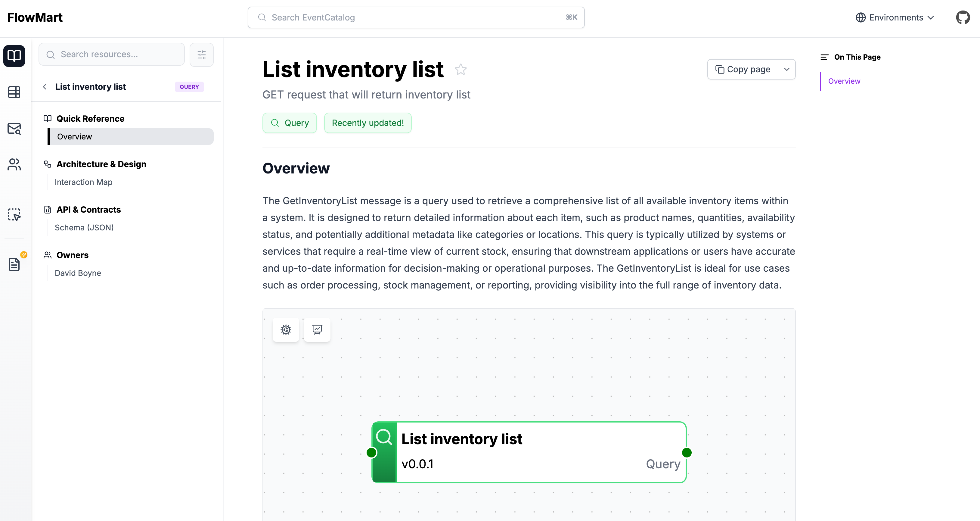This screenshot has width=980, height=521.
Task: Click the Copy page button
Action: (x=743, y=69)
